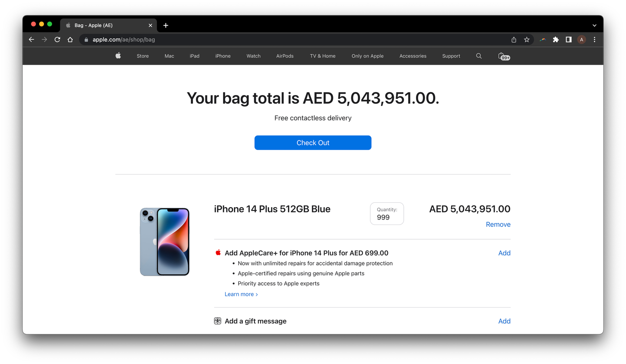Click the blue Check Out button
The image size is (626, 364).
pos(313,142)
